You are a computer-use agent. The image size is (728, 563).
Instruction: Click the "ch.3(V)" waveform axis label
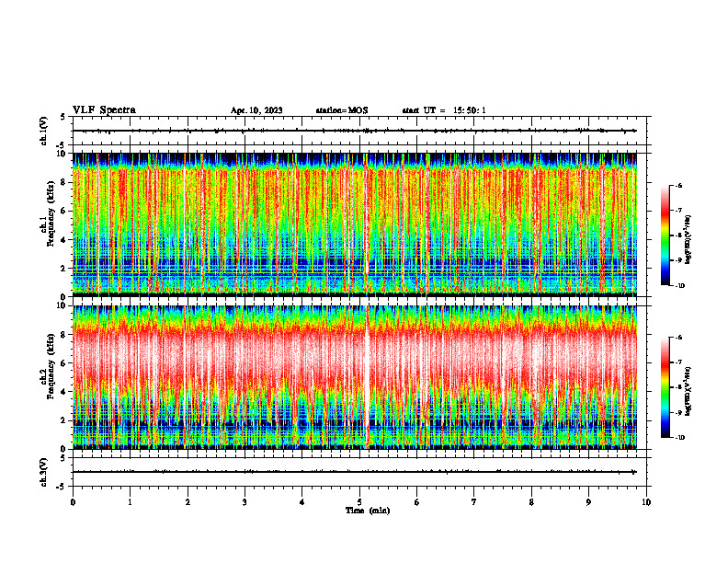tap(44, 472)
